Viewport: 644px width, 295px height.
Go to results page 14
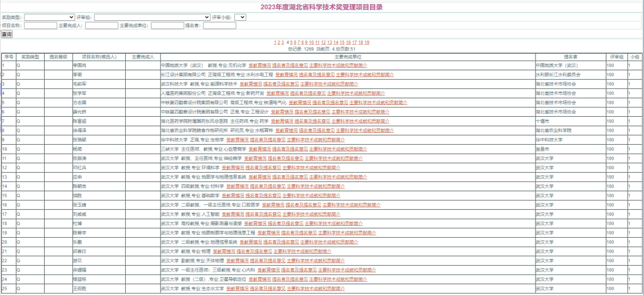(x=336, y=42)
